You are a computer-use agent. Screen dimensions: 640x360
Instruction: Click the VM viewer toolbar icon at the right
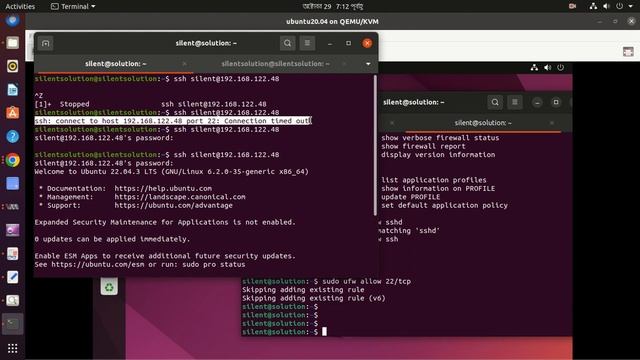tap(628, 52)
